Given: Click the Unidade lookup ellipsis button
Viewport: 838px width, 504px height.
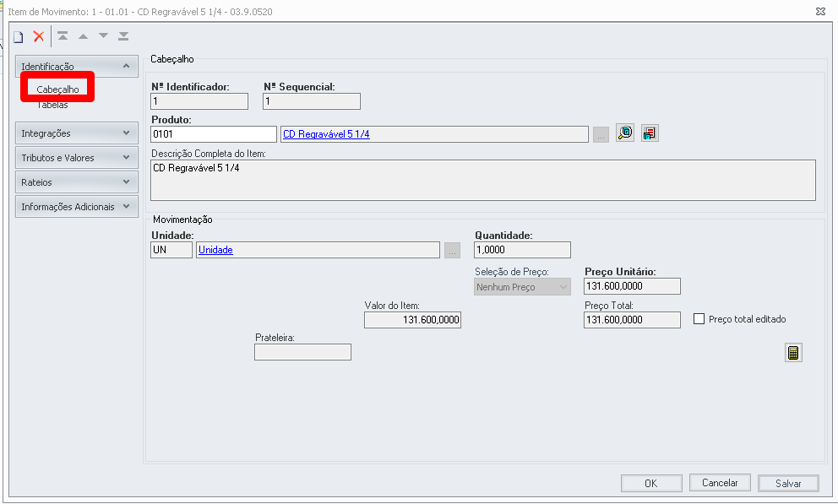Looking at the screenshot, I should tap(452, 251).
